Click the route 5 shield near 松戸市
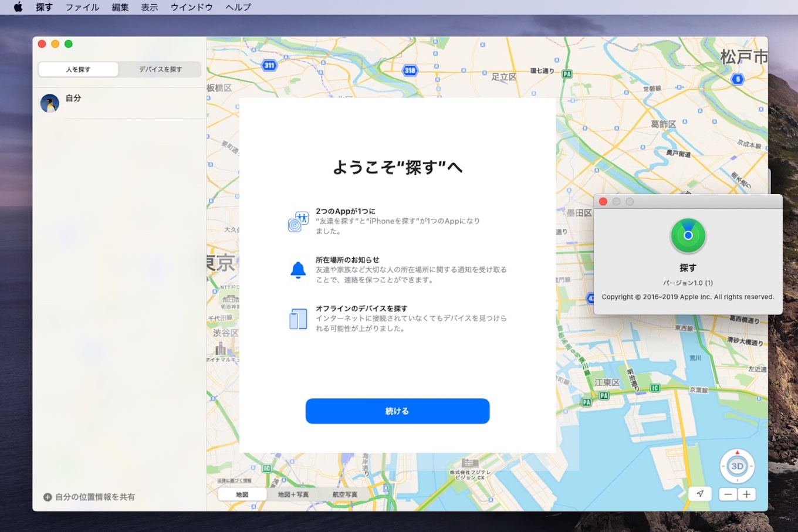The height and width of the screenshot is (532, 798). pos(738,79)
